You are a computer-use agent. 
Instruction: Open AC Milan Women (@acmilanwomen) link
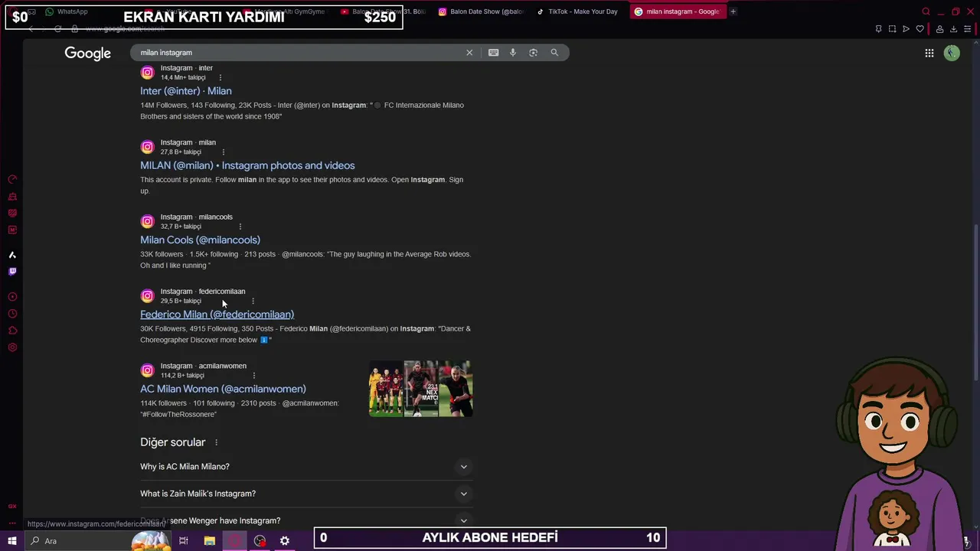coord(223,389)
